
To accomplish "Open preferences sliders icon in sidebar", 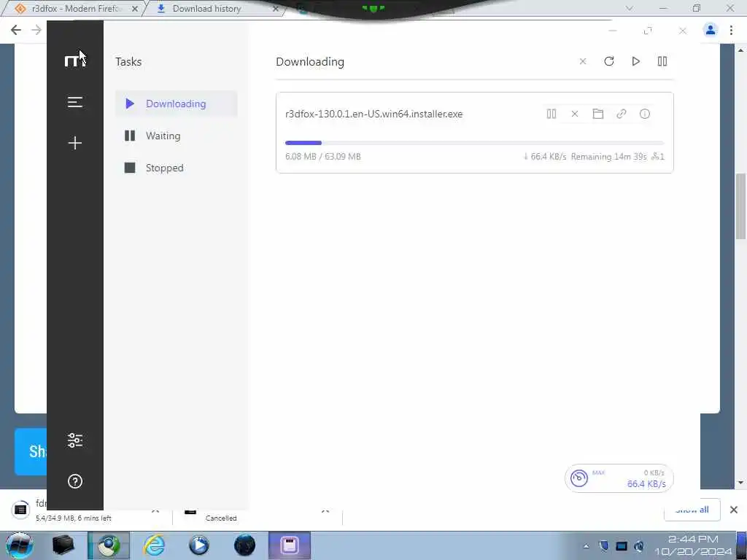I will [x=75, y=440].
